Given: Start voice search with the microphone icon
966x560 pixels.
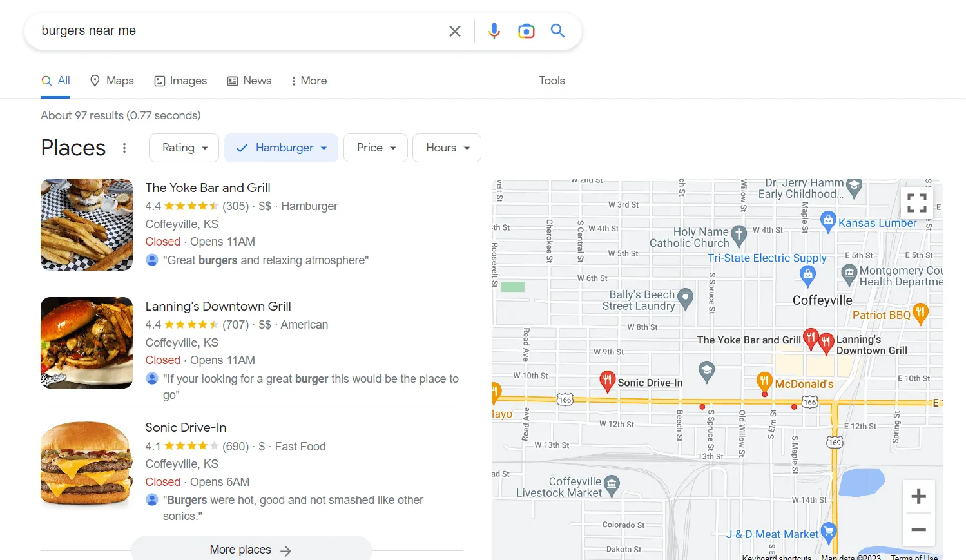Looking at the screenshot, I should pyautogui.click(x=494, y=30).
